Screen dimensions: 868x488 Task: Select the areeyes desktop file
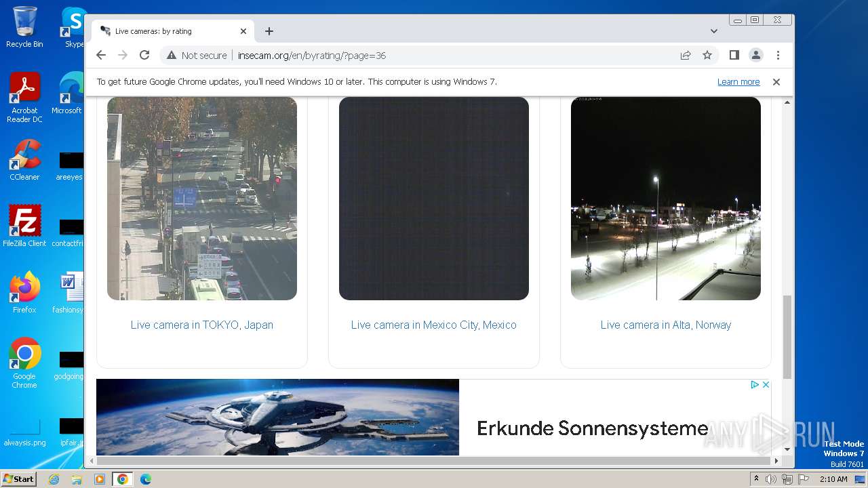69,167
